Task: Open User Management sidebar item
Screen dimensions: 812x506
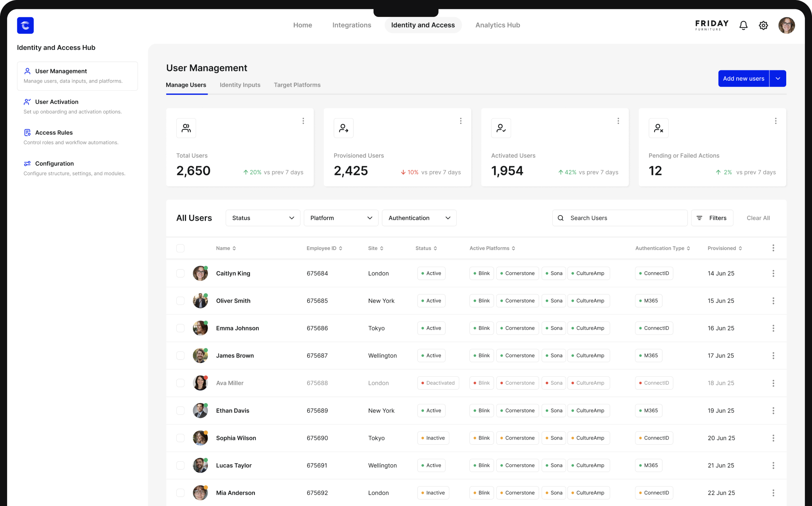Action: pyautogui.click(x=77, y=76)
